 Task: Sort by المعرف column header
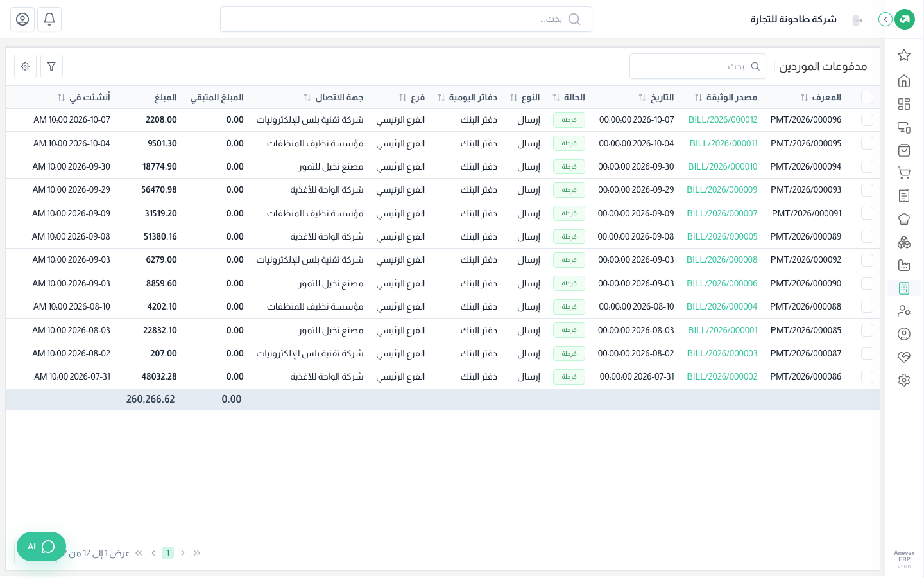tap(821, 97)
